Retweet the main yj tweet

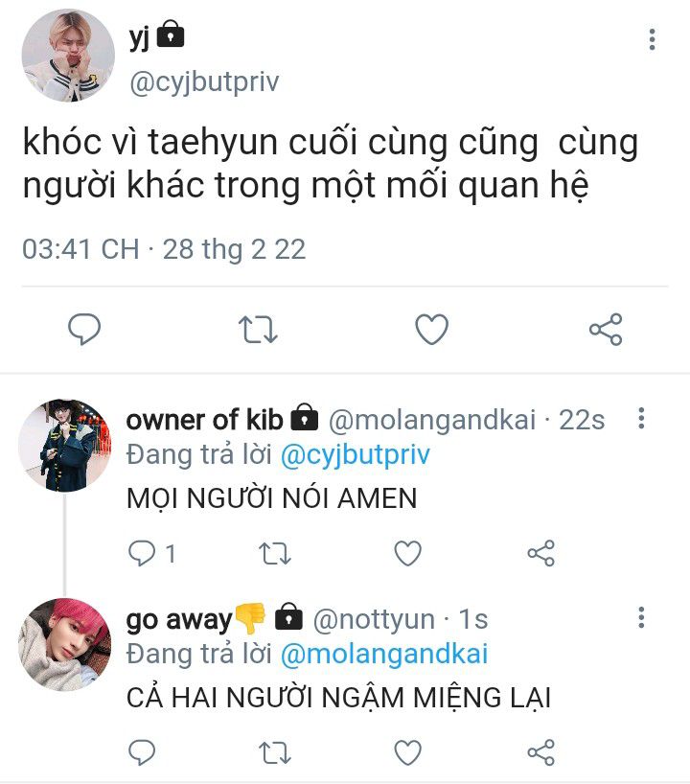pyautogui.click(x=258, y=329)
